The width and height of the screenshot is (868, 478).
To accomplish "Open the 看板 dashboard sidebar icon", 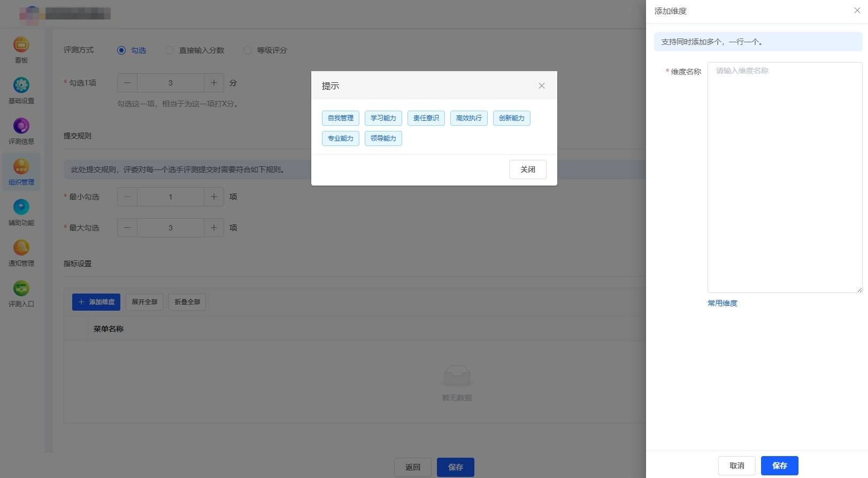I will coord(21,45).
